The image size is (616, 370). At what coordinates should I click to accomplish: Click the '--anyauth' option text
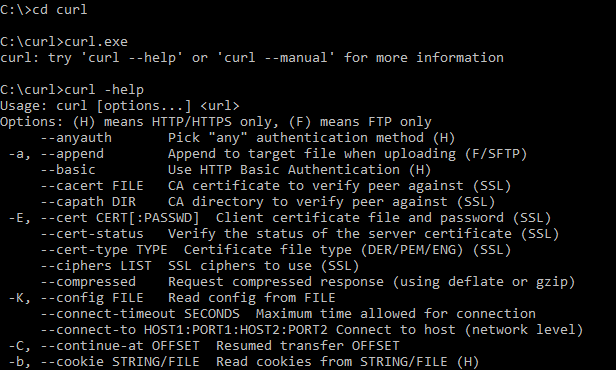(x=76, y=138)
